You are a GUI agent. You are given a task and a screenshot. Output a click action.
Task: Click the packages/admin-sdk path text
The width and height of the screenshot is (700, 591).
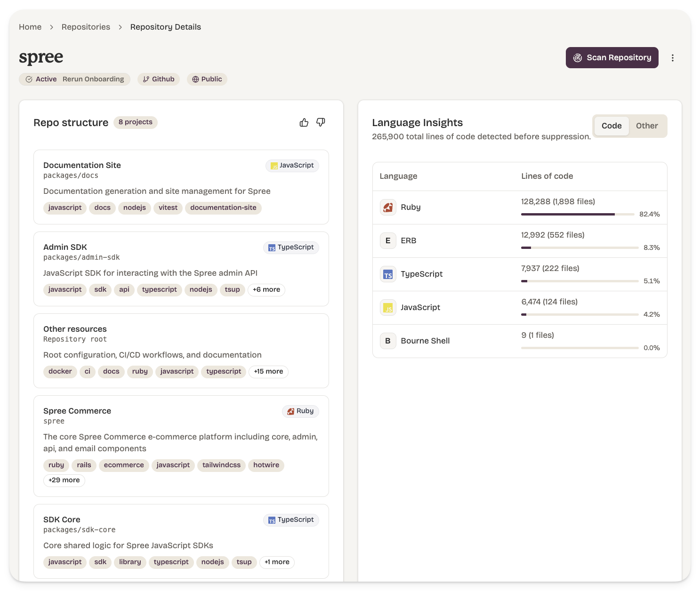coord(81,257)
